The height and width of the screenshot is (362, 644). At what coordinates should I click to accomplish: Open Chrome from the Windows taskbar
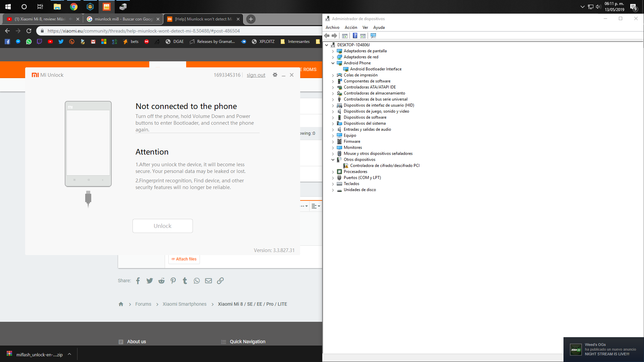[74, 7]
